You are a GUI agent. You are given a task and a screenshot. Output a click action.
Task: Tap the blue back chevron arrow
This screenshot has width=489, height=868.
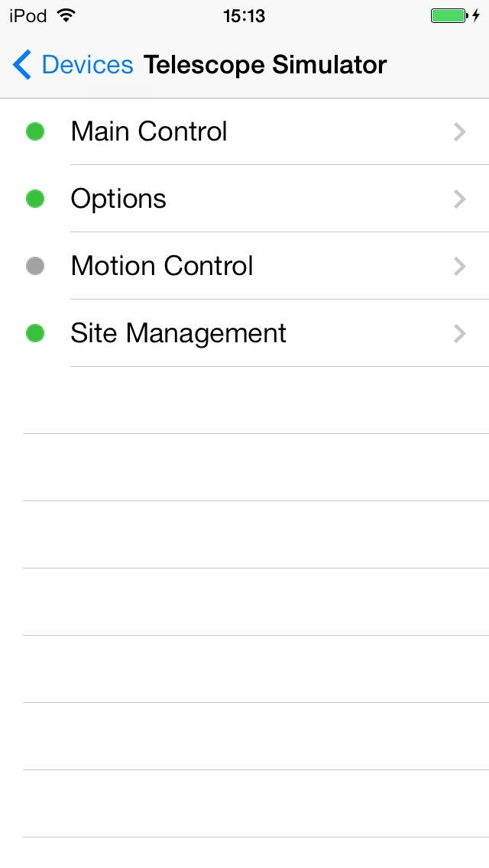[22, 65]
